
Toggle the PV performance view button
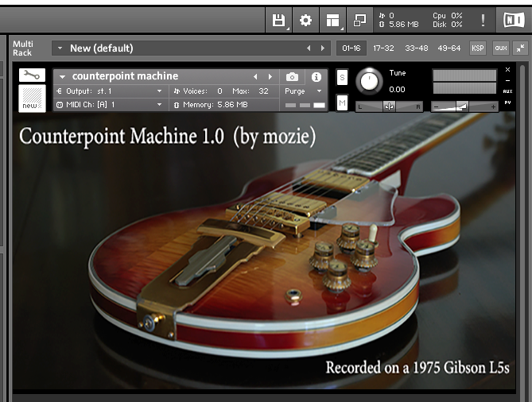coord(507,102)
